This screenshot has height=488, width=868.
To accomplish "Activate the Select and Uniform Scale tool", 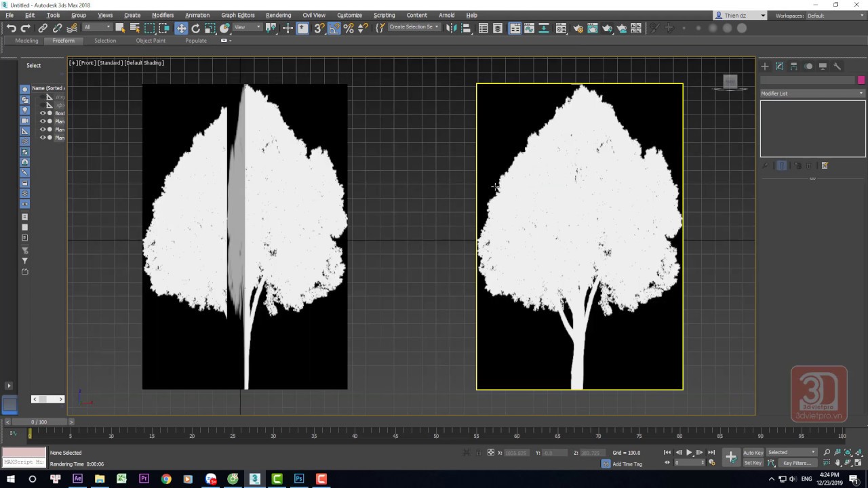I will click(210, 28).
